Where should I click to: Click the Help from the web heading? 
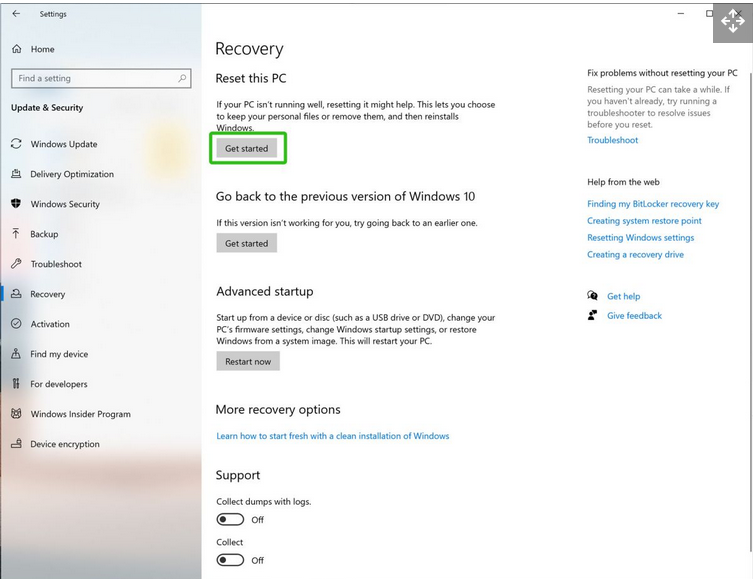623,182
